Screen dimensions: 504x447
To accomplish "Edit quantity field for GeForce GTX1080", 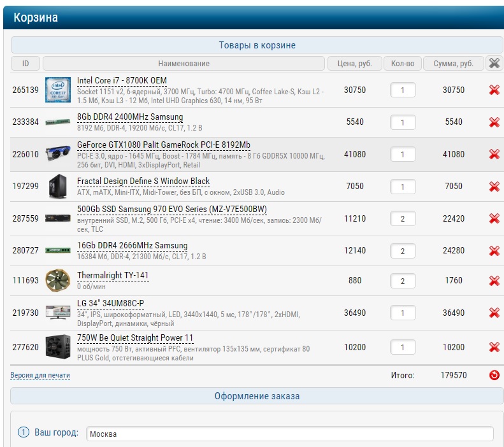I will 403,154.
